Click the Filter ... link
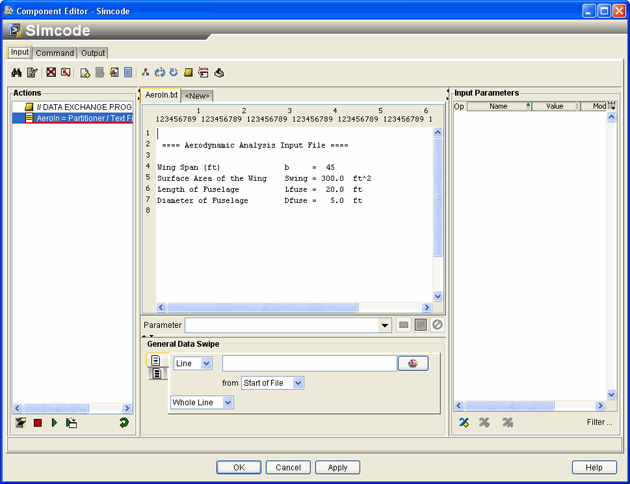The height and width of the screenshot is (484, 630). (x=599, y=423)
